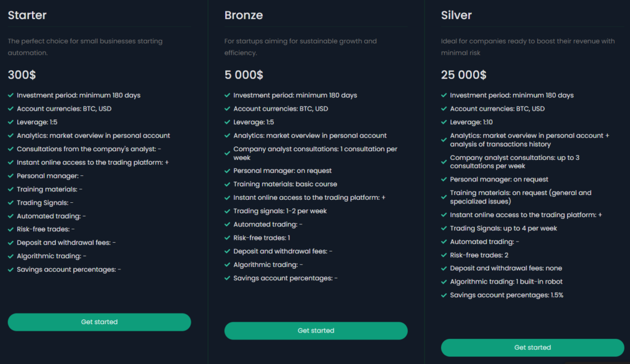Click checkmark next to Bronze Risk-free trades: 1
630x364 pixels.
coord(228,238)
